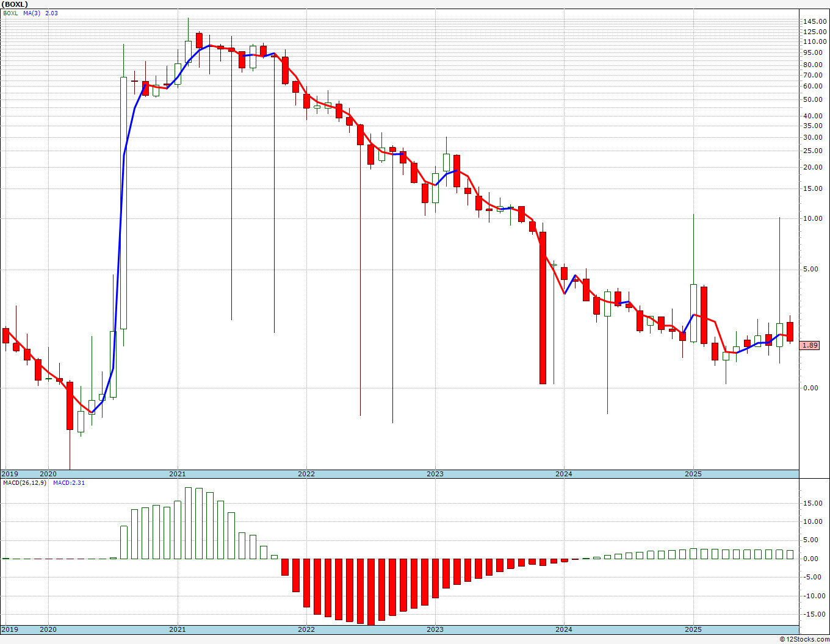The image size is (830, 644).
Task: Click 2023 on the MACD panel time axis
Action: [435, 629]
